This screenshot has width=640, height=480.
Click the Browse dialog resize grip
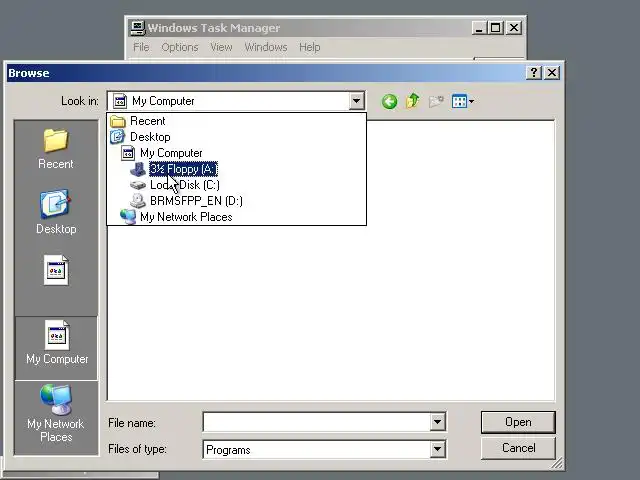click(557, 463)
